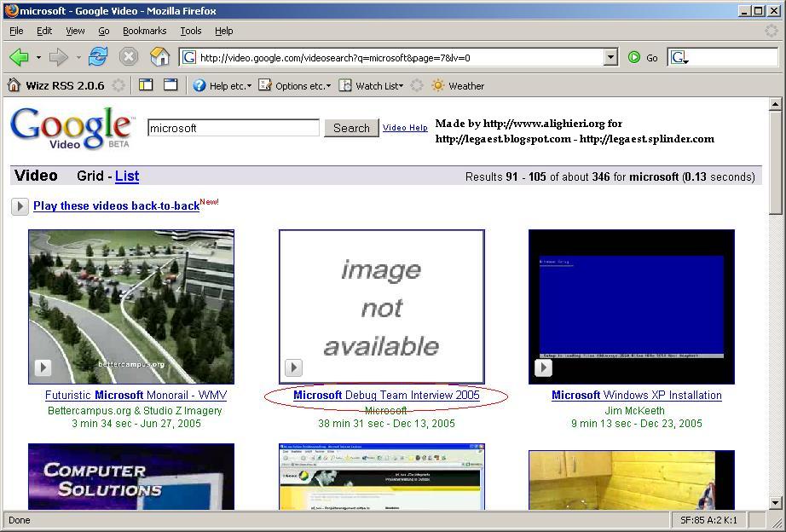This screenshot has width=786, height=532.
Task: Open the View menu
Action: [75, 31]
